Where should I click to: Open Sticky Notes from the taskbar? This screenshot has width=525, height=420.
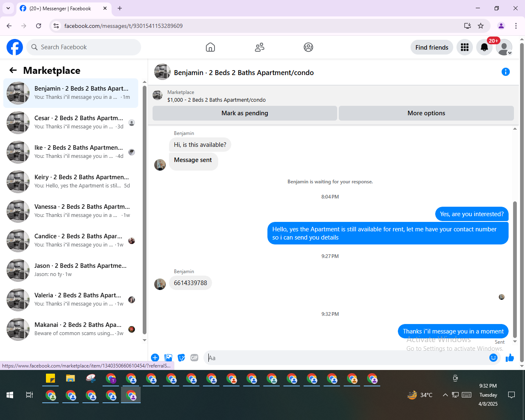[50, 379]
